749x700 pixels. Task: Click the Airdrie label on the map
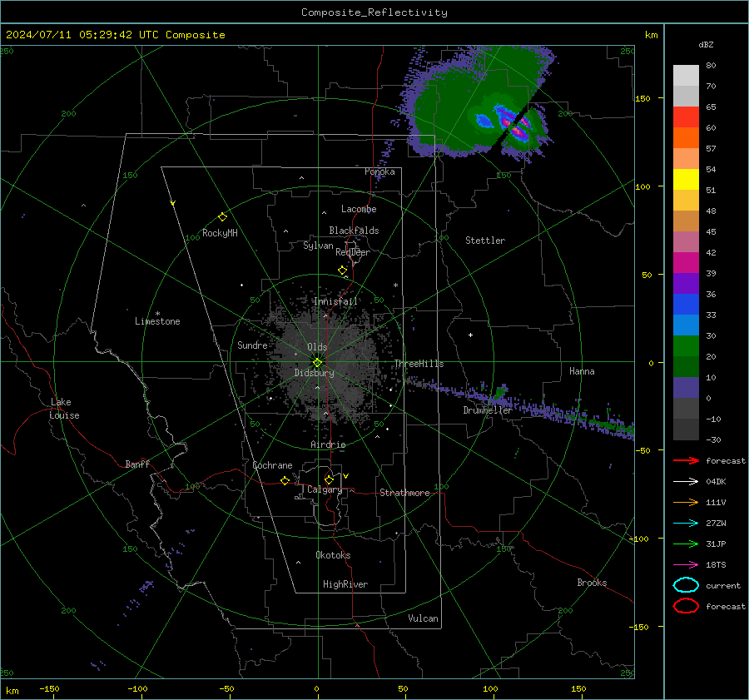click(328, 444)
